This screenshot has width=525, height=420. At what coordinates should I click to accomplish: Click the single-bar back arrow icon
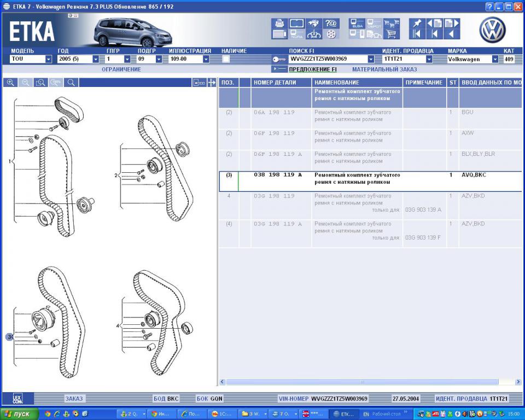[434, 34]
